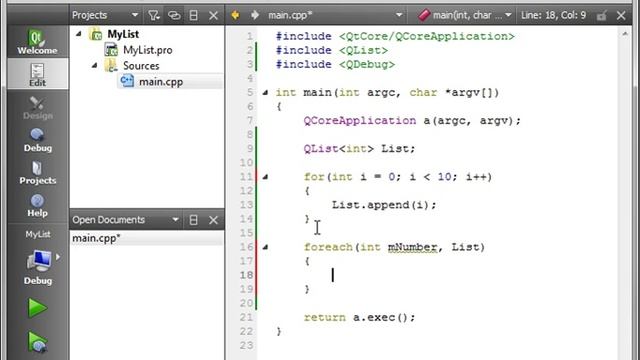The height and width of the screenshot is (360, 640).
Task: Go back in editor navigation history
Action: pyautogui.click(x=236, y=15)
